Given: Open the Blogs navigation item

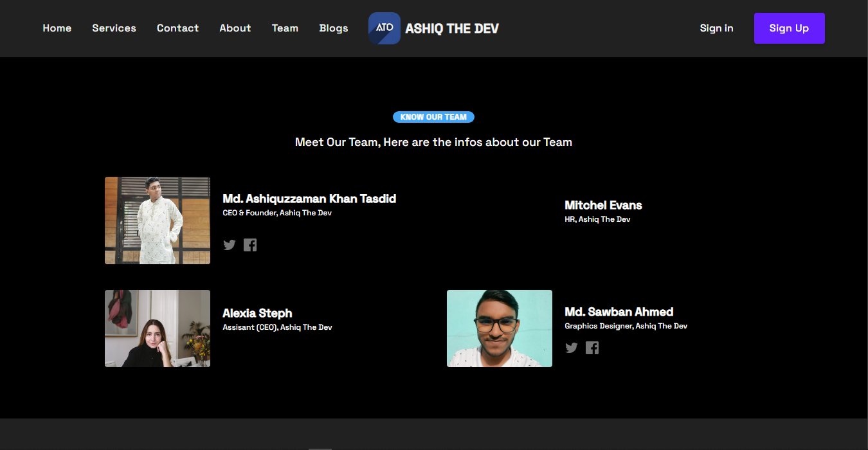Looking at the screenshot, I should coord(333,28).
